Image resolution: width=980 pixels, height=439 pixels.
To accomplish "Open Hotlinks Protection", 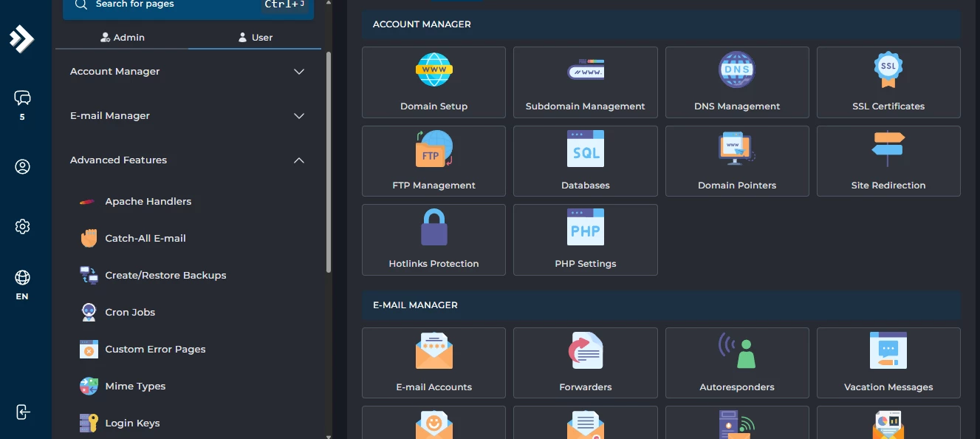I will click(x=434, y=239).
